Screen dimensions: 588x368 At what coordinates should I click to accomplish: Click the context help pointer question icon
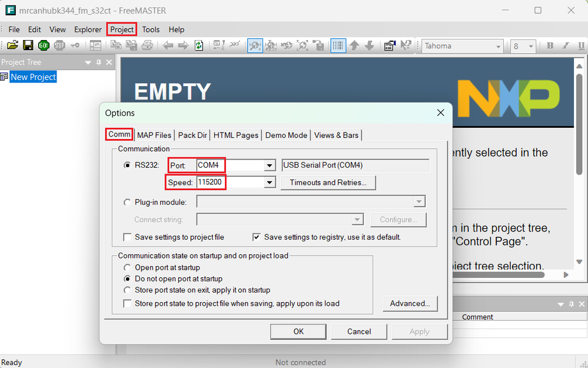click(406, 45)
